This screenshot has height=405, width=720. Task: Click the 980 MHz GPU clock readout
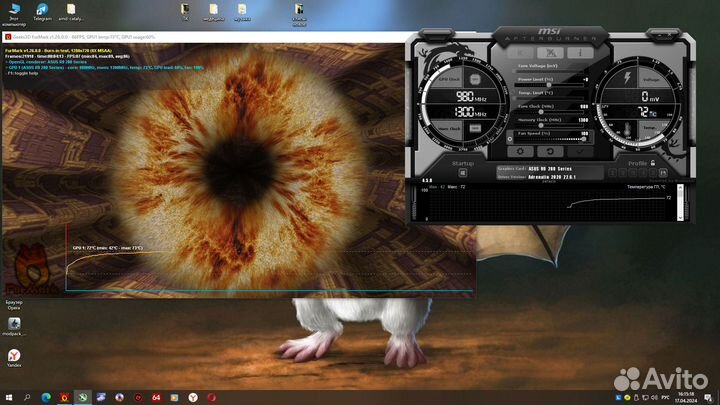tap(471, 96)
